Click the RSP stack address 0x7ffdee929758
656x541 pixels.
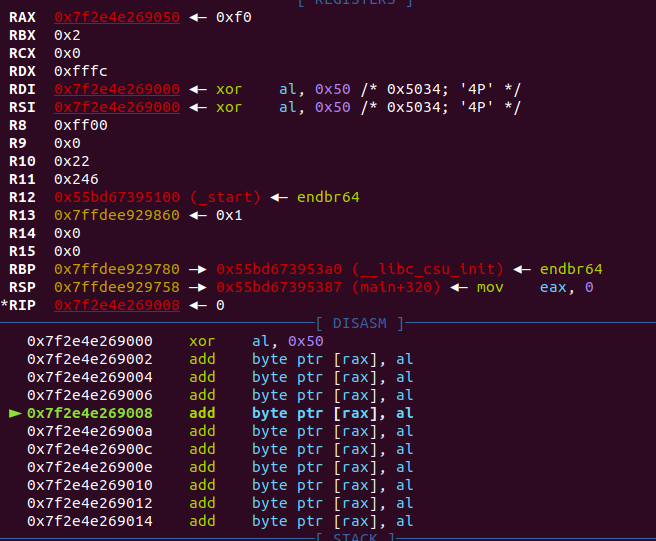pyautogui.click(x=117, y=287)
